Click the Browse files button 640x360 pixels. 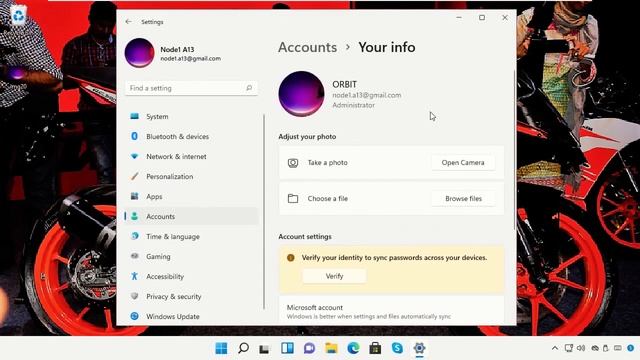463,198
